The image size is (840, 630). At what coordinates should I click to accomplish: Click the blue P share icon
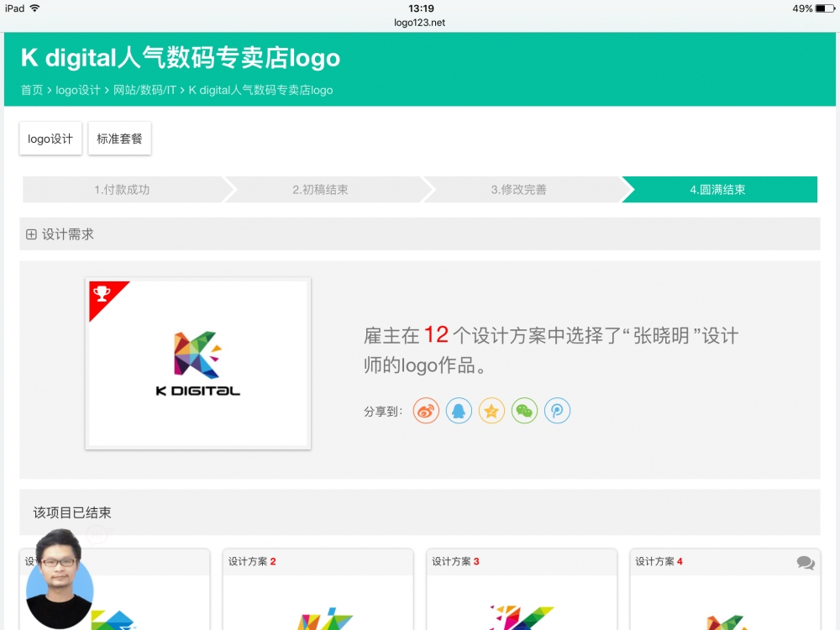click(557, 411)
